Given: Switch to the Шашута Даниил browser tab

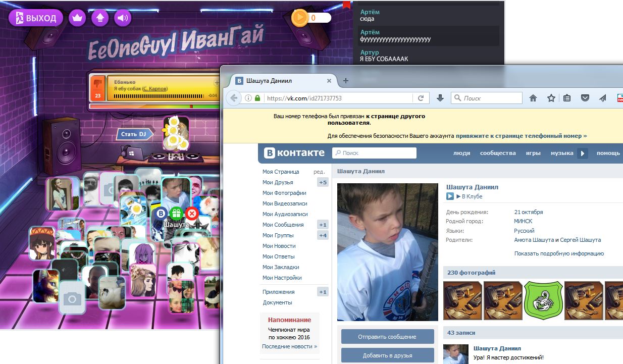Looking at the screenshot, I should pos(280,81).
